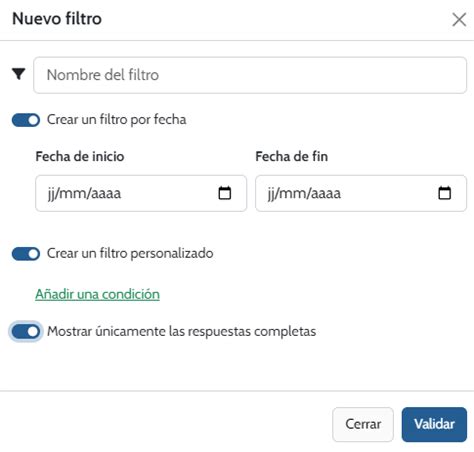Click the Cerrar button
Viewport: 474px width, 452px height.
point(363,424)
